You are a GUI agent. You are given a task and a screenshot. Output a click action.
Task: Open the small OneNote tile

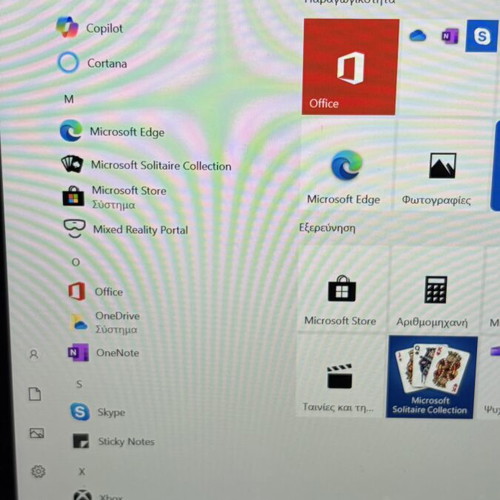(x=450, y=36)
